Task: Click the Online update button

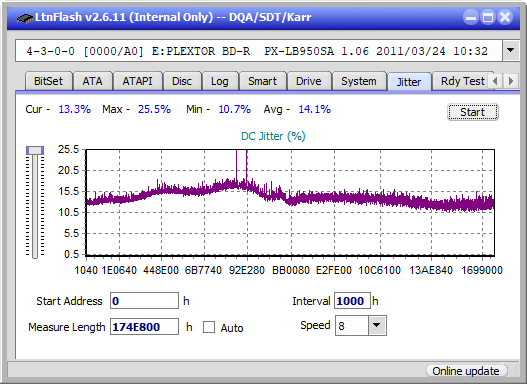Action: 466,371
